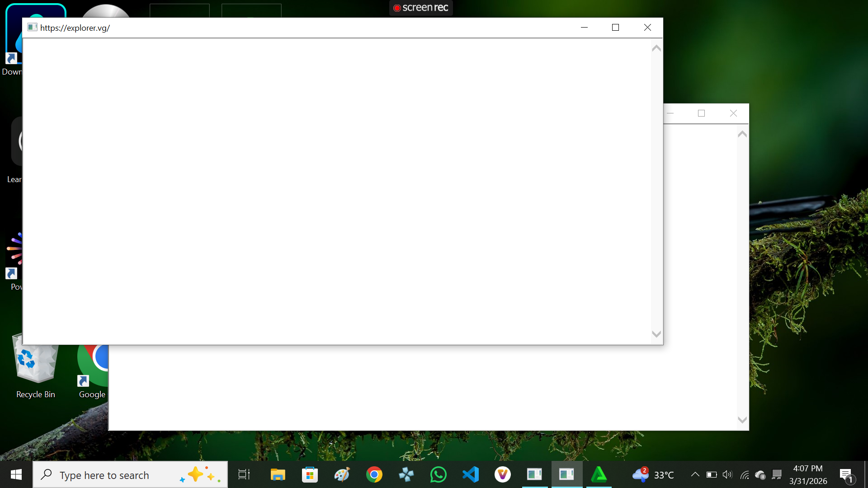Launch File Explorer from the taskbar
Screen dimensions: 868x488
click(278, 474)
